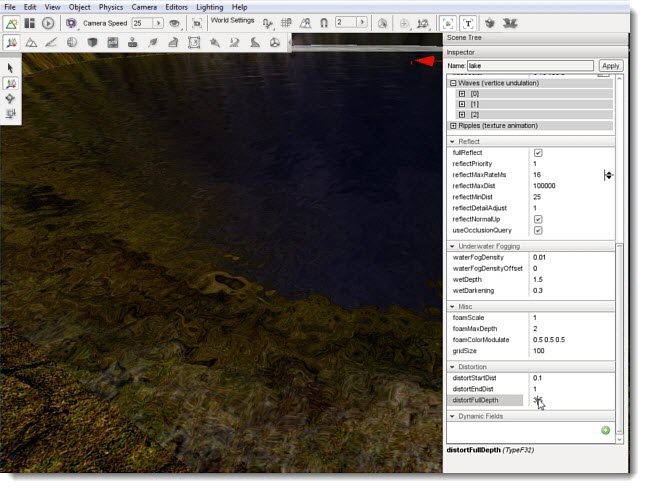Image resolution: width=645 pixels, height=488 pixels.
Task: Expand the waves [1] entry
Action: point(462,104)
